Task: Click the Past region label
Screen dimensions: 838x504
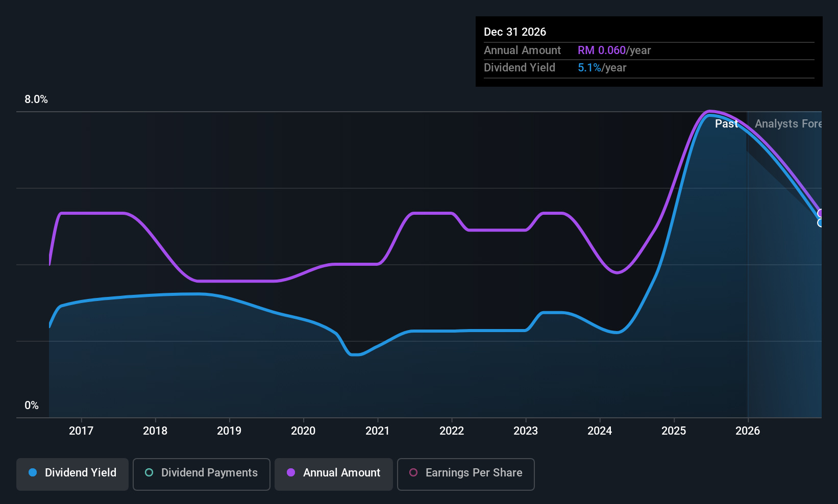Action: point(726,123)
